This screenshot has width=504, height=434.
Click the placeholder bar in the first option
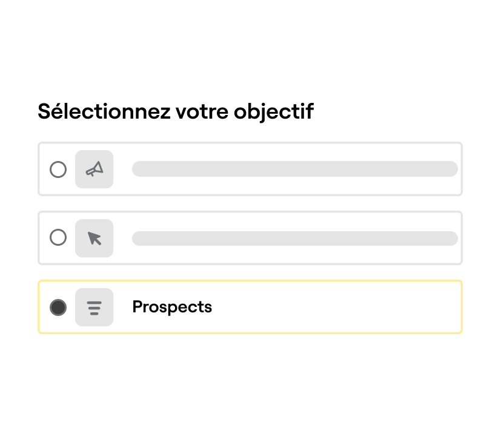coord(294,169)
